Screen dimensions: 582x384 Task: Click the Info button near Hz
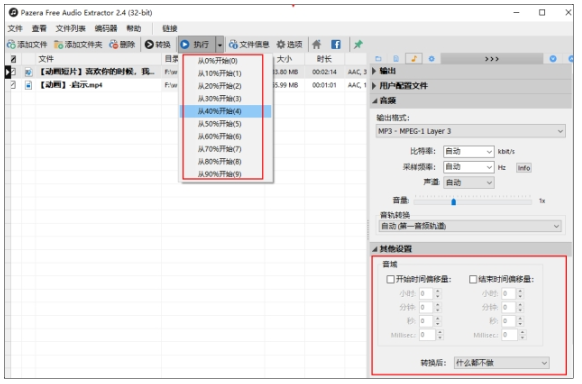(524, 168)
